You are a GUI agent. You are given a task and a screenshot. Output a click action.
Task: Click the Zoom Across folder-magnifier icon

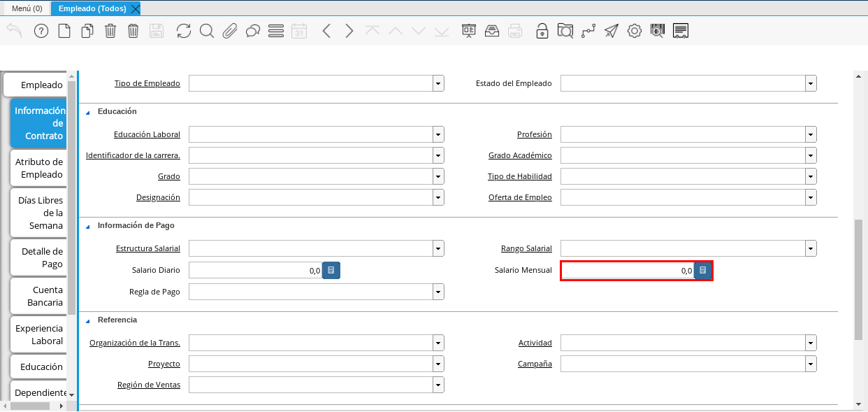tap(565, 31)
